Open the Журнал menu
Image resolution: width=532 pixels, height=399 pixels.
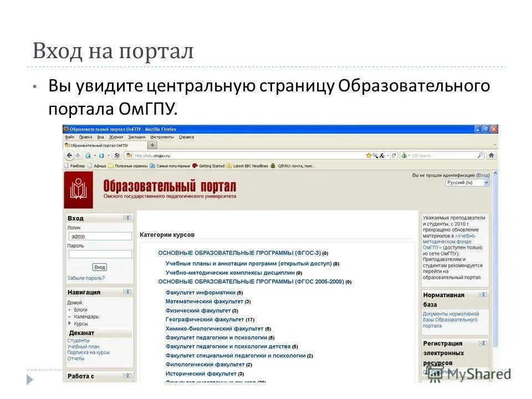[116, 137]
